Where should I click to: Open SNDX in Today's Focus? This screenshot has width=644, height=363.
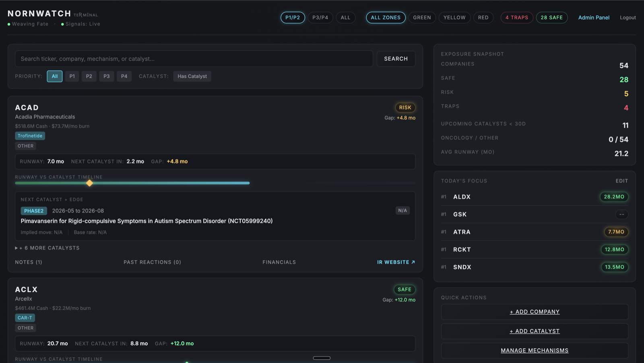point(462,267)
